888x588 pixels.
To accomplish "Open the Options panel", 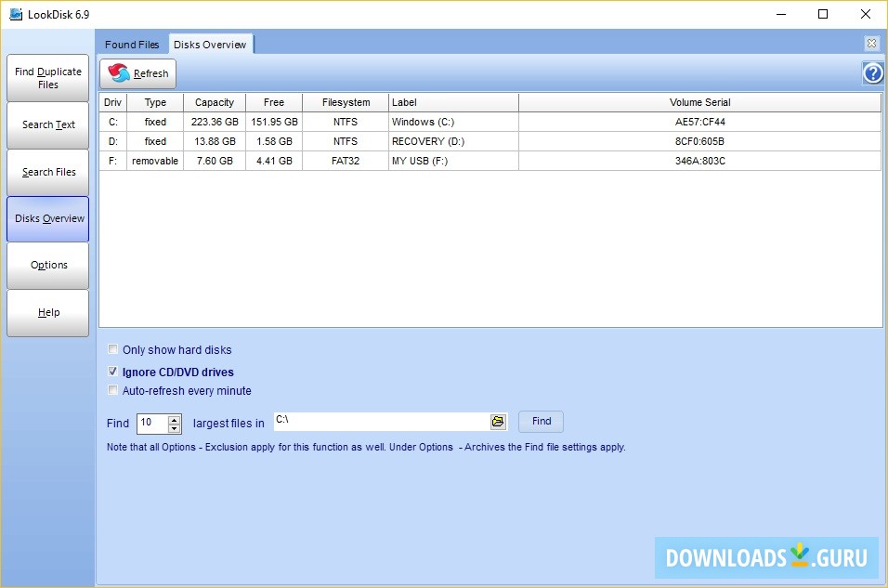I will coord(47,265).
